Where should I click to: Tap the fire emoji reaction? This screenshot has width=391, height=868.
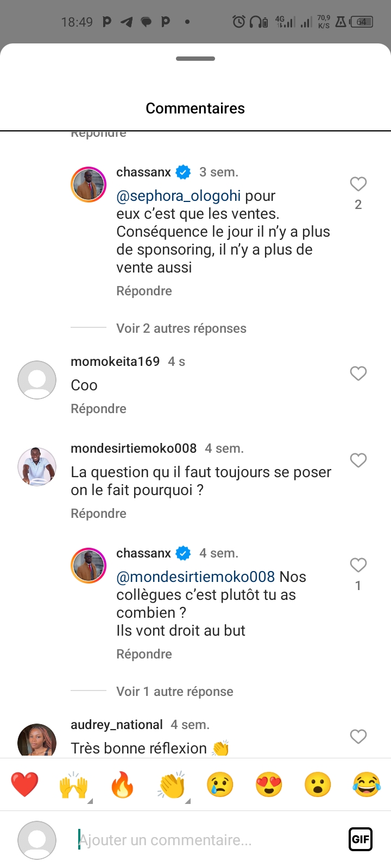(x=123, y=785)
